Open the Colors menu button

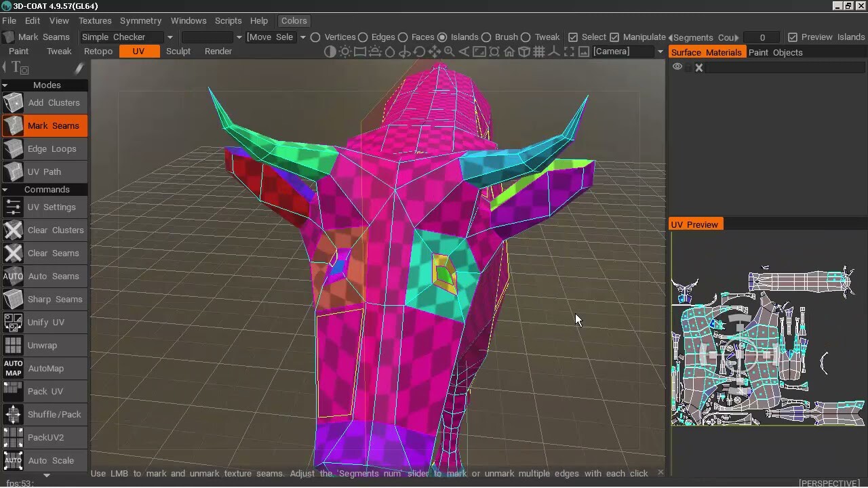[294, 20]
